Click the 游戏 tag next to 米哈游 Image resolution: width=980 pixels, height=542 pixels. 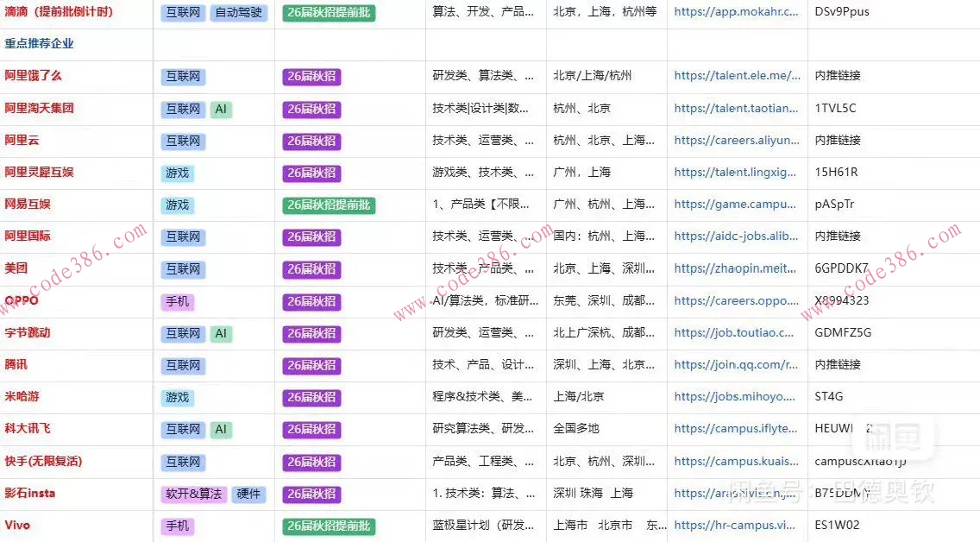[177, 397]
